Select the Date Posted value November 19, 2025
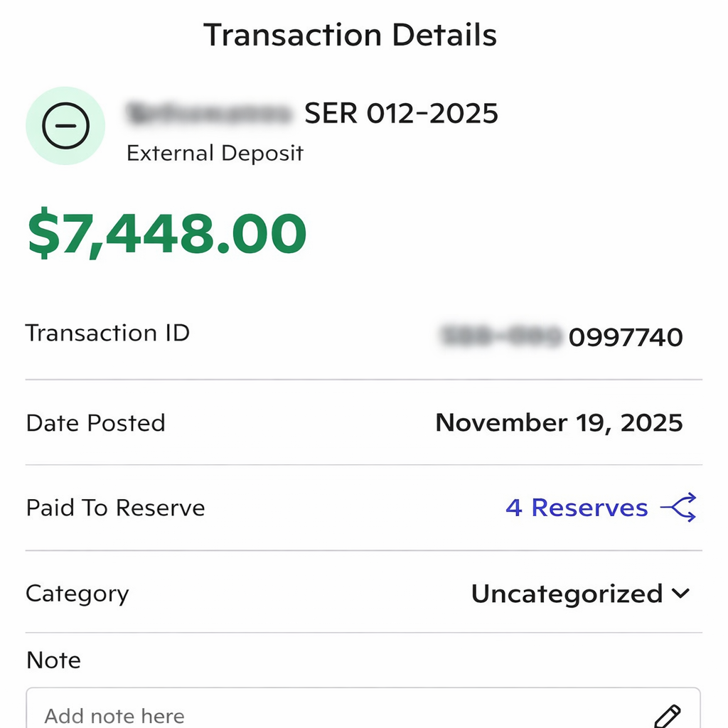 (559, 422)
